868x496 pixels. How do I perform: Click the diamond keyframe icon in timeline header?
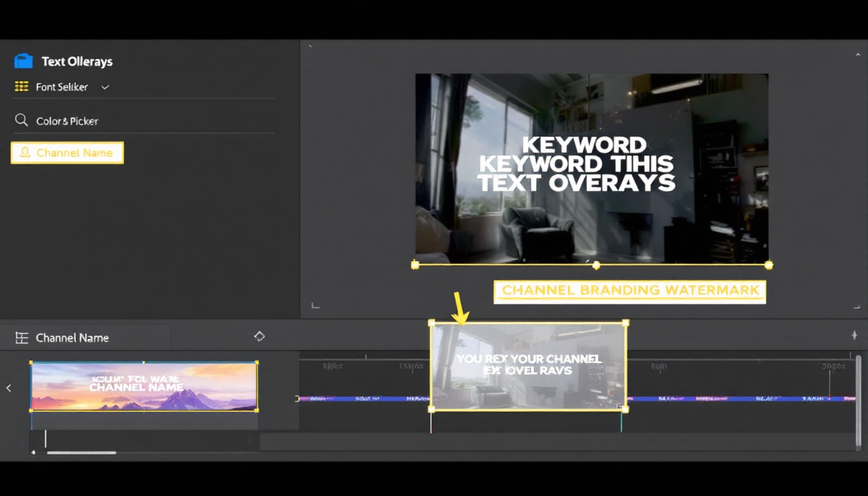click(x=259, y=336)
